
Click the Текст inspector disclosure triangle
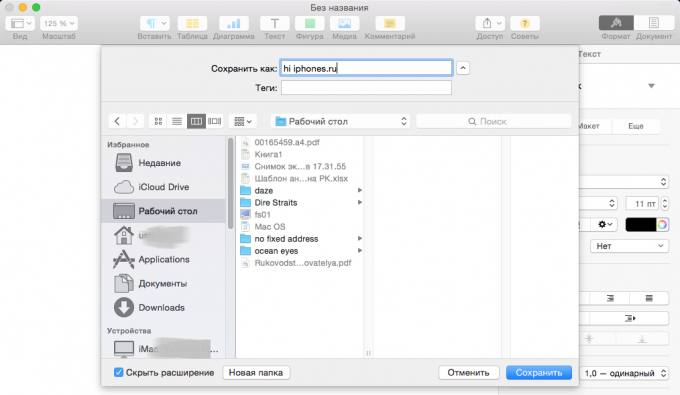pos(651,86)
